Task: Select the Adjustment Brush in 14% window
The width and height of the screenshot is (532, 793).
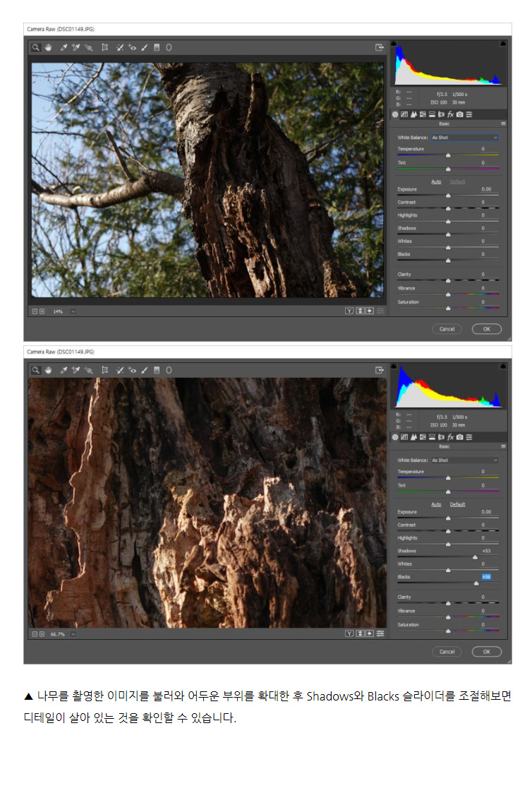Action: tap(145, 47)
